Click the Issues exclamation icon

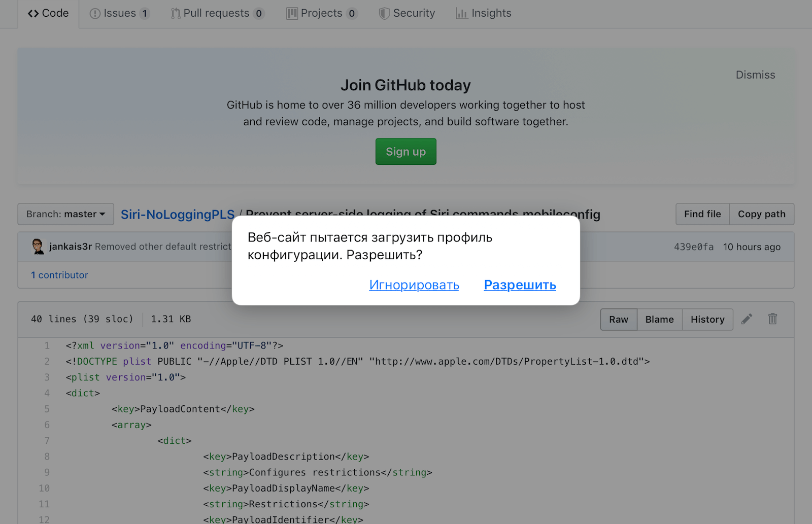[95, 14]
